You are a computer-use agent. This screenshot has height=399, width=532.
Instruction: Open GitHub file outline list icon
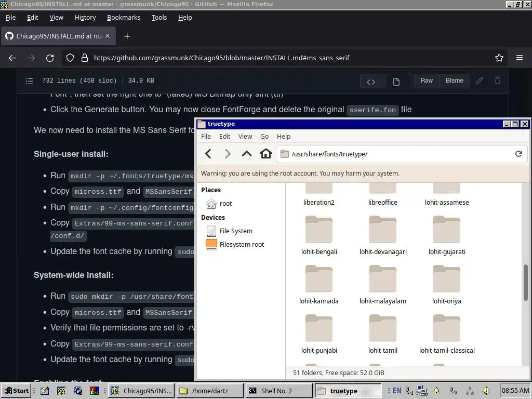pyautogui.click(x=30, y=81)
